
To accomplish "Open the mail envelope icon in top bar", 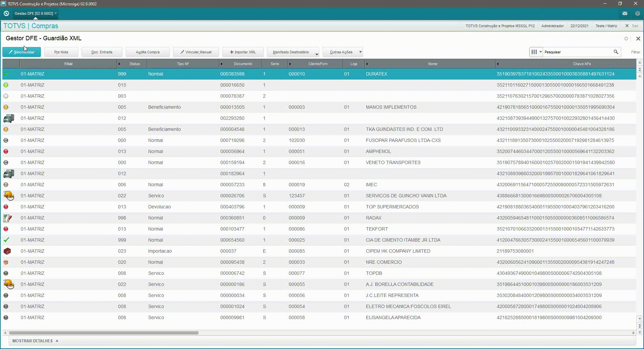I will 625,13.
